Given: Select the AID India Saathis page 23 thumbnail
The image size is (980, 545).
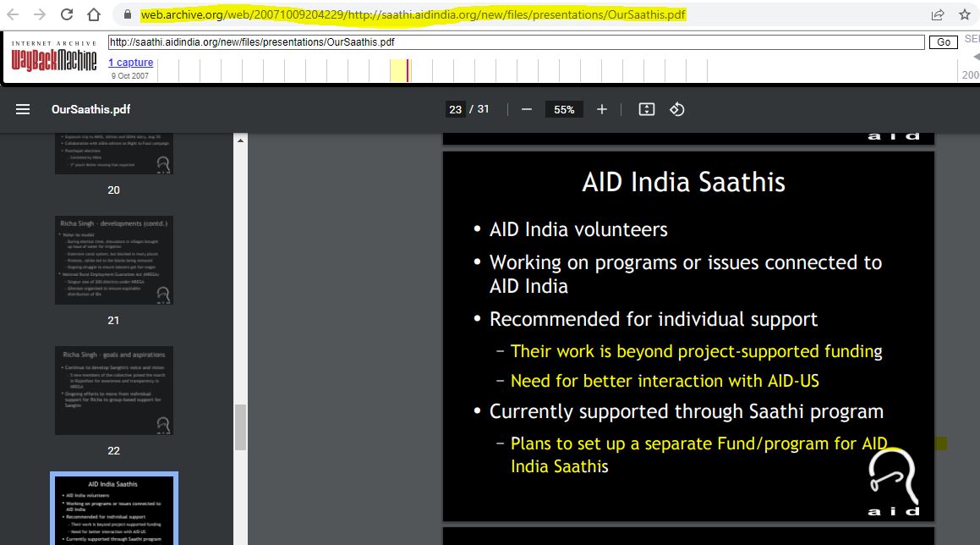Looking at the screenshot, I should pyautogui.click(x=114, y=509).
